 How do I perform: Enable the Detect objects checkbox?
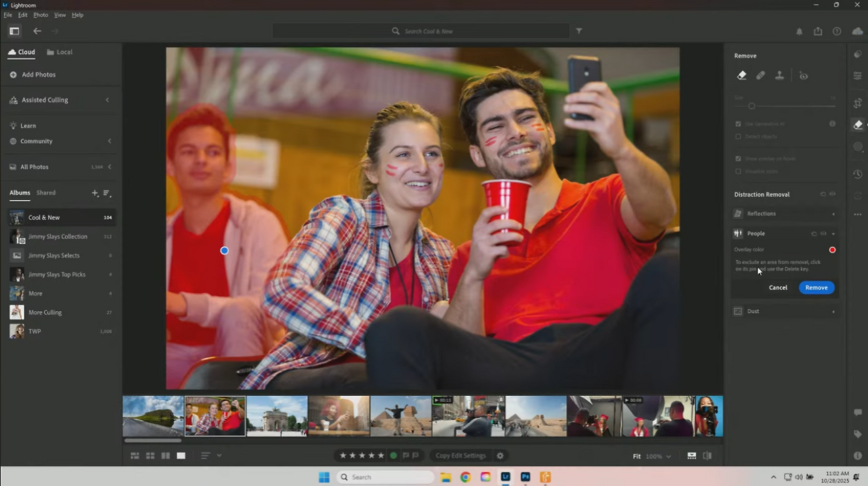[x=738, y=136]
